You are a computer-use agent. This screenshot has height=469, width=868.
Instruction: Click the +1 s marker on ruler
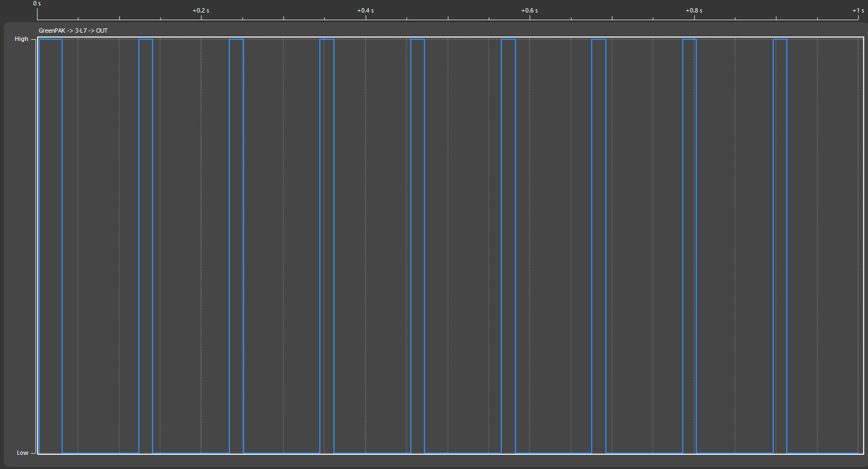[x=858, y=11]
